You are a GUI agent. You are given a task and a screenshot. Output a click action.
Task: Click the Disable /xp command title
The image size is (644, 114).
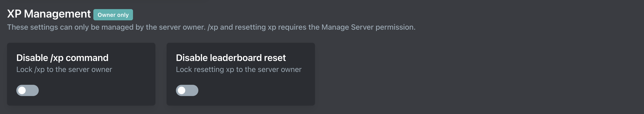click(x=62, y=58)
